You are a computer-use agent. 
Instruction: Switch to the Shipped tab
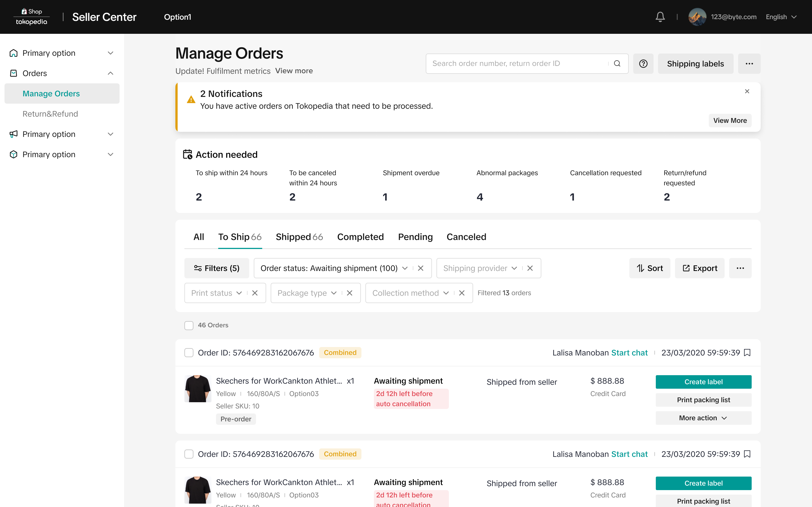(x=299, y=237)
